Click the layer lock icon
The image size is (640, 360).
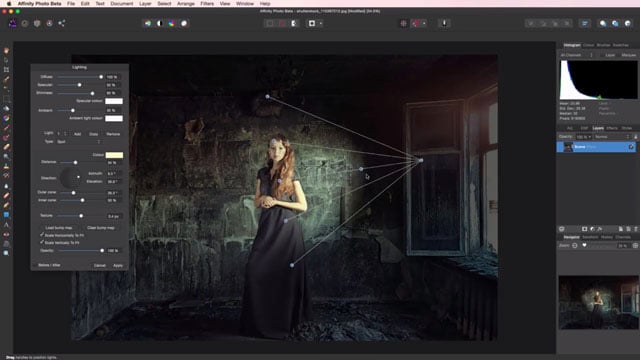[x=636, y=137]
